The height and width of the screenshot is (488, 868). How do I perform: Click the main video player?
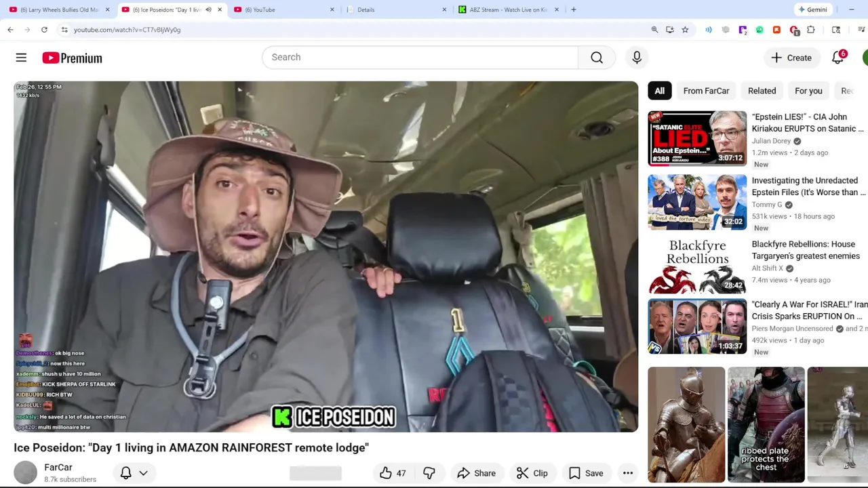pos(325,256)
